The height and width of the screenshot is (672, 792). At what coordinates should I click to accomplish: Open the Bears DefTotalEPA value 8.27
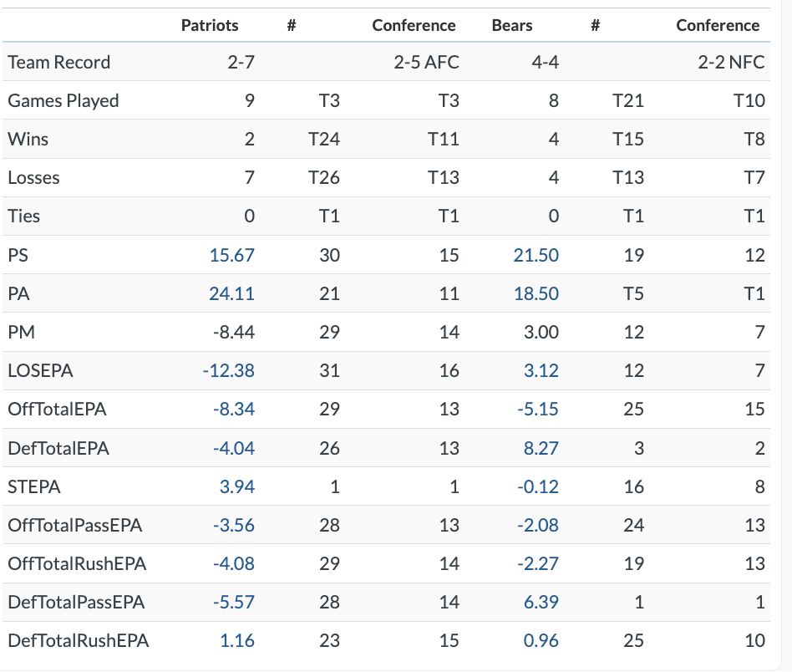[x=541, y=448]
